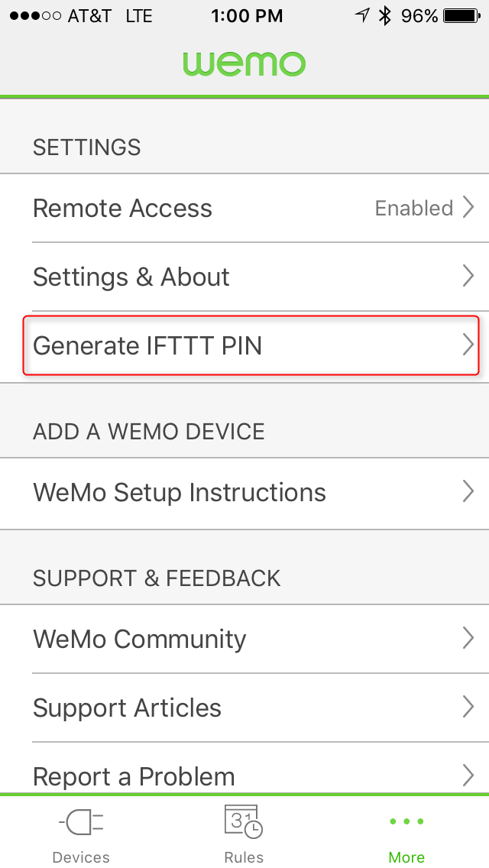Viewport: 489px width, 868px height.
Task: Tap the Enabled status label
Action: 413,208
